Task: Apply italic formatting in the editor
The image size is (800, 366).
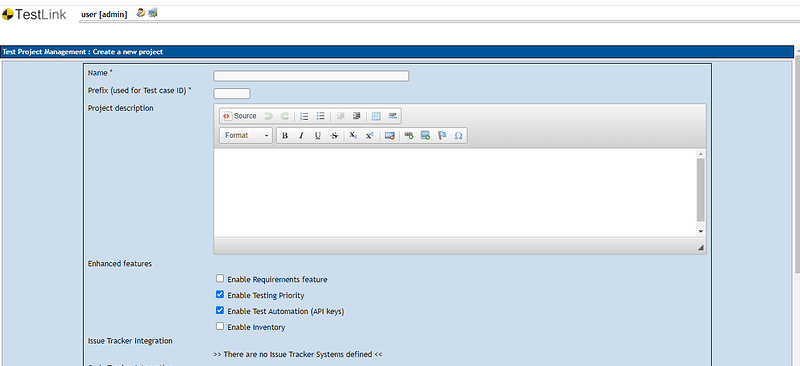Action: pyautogui.click(x=301, y=136)
